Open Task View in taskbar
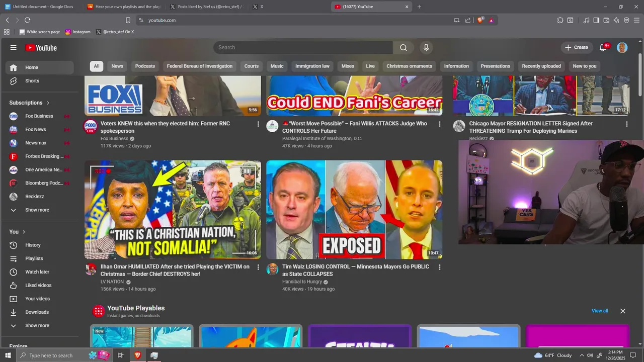Image resolution: width=644 pixels, height=362 pixels. coord(121,355)
